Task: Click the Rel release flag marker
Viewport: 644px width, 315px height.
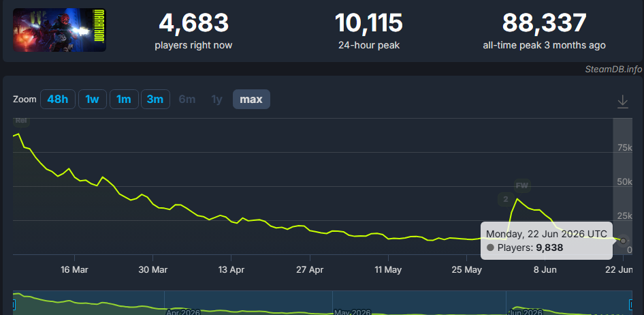Action: click(x=20, y=121)
